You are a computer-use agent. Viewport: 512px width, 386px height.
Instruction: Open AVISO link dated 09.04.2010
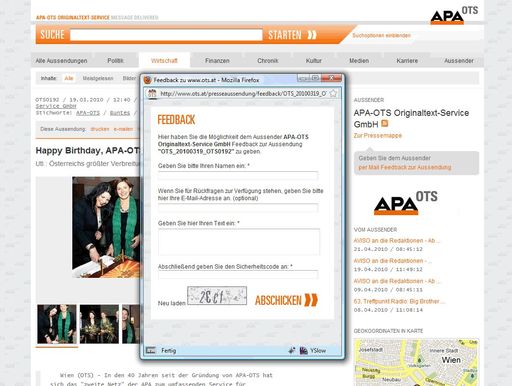pos(397,281)
